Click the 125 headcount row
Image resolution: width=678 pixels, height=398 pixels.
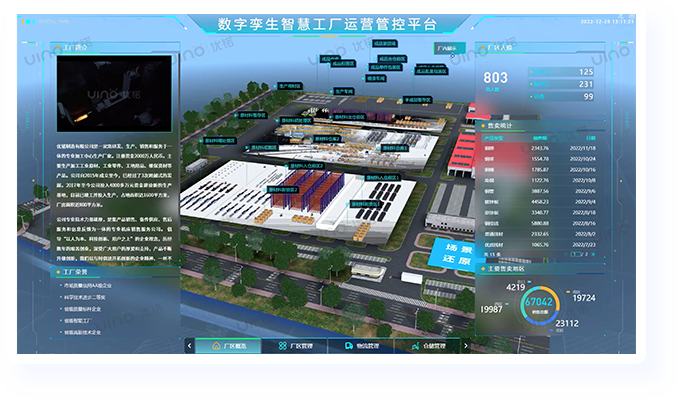click(x=561, y=72)
